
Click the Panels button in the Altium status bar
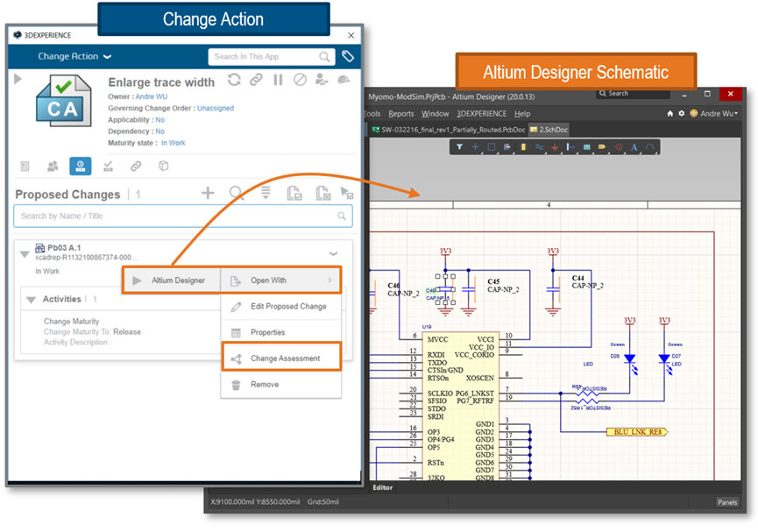[727, 502]
